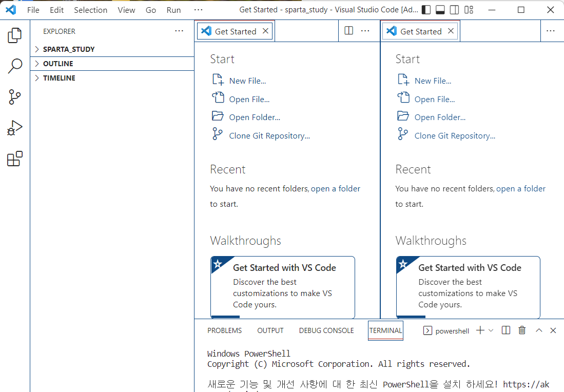Click the VS Code logo in title bar
Image resolution: width=564 pixels, height=392 pixels.
(x=11, y=10)
